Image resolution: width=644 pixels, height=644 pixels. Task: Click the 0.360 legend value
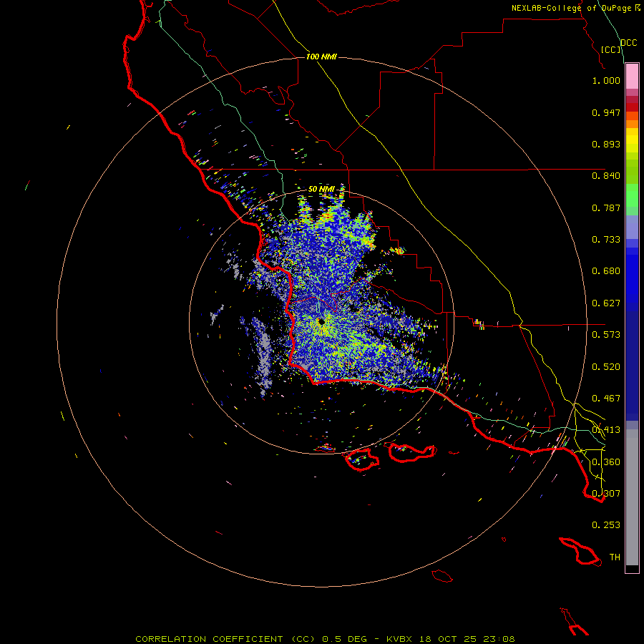(x=606, y=462)
